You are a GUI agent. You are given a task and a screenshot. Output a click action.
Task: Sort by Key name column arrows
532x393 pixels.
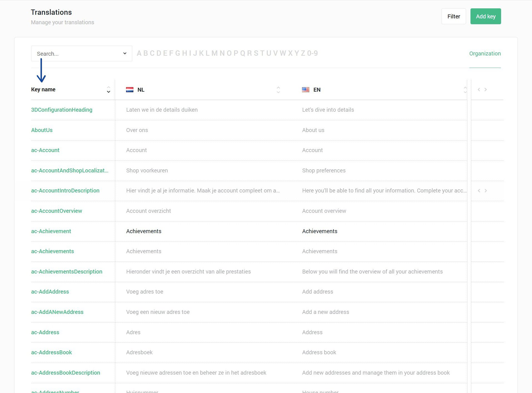coord(108,90)
